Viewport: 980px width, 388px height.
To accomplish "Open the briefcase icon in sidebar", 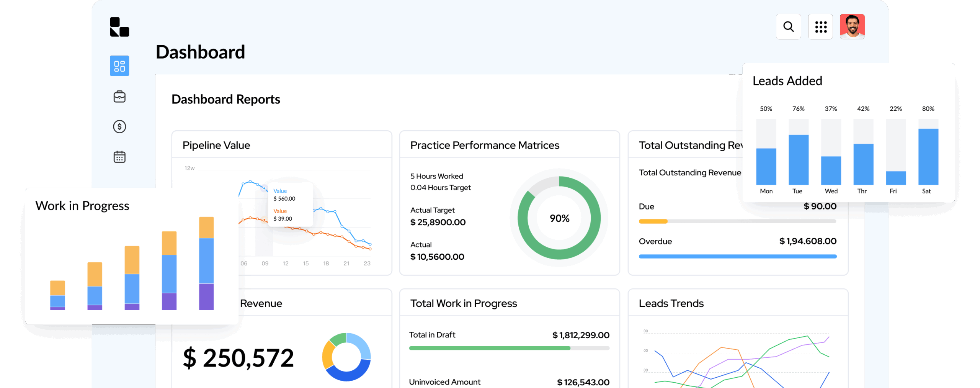I will point(119,97).
